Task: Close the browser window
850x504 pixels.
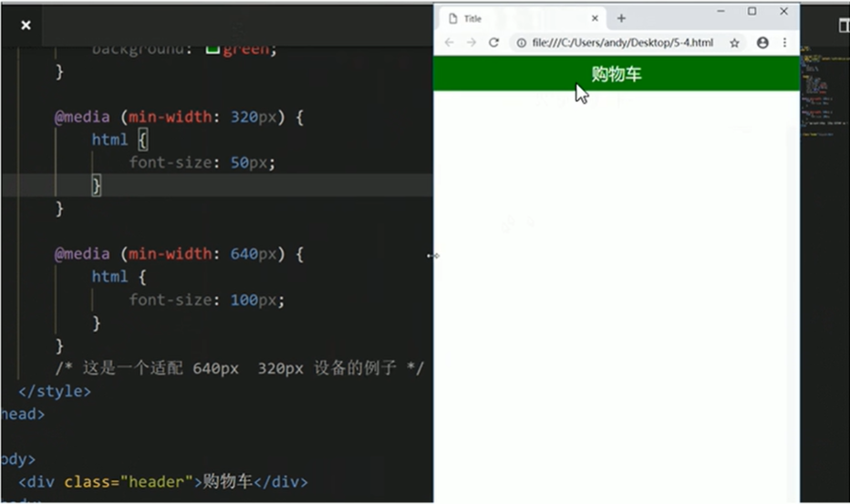Action: [x=783, y=11]
